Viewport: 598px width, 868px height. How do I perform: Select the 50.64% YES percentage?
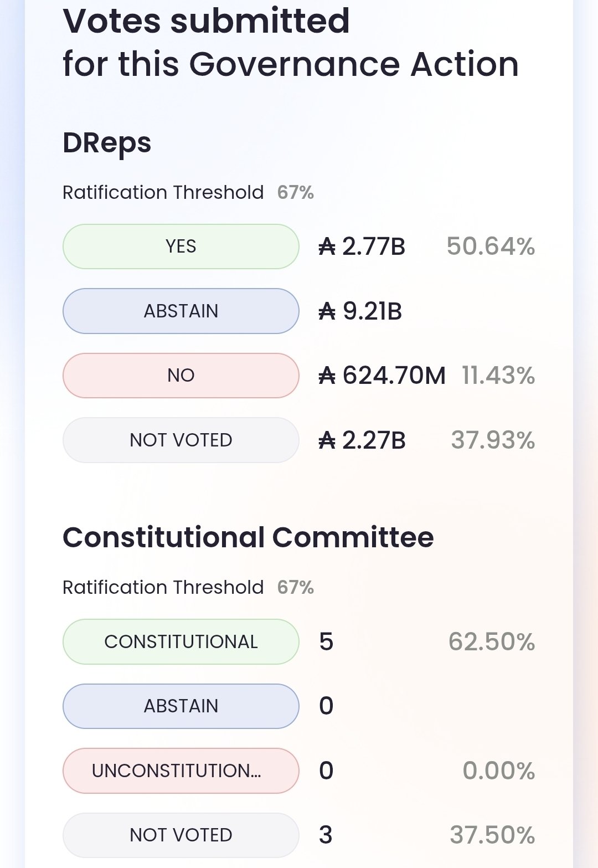tap(491, 246)
